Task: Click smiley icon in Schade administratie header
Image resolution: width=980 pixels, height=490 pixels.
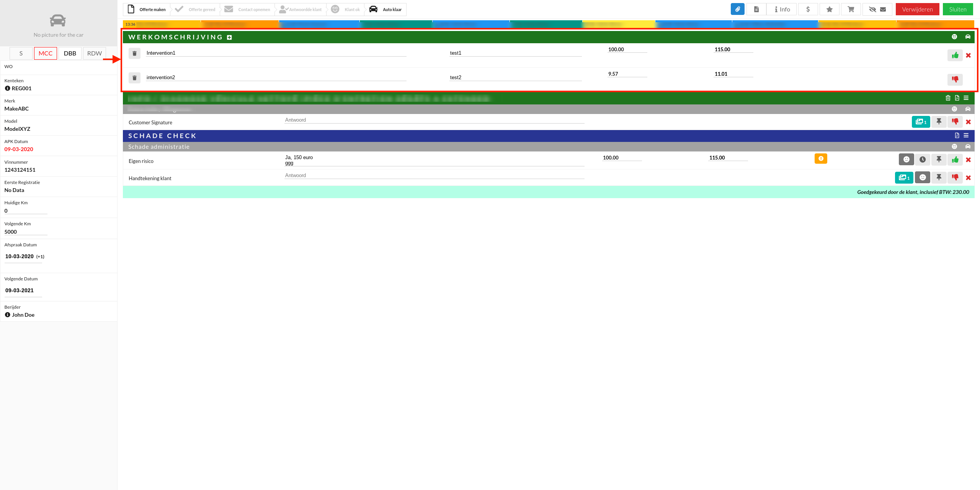Action: (x=954, y=147)
